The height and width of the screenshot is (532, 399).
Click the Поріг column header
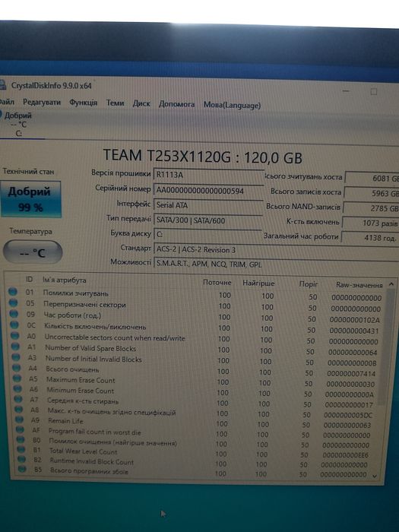[x=308, y=284]
